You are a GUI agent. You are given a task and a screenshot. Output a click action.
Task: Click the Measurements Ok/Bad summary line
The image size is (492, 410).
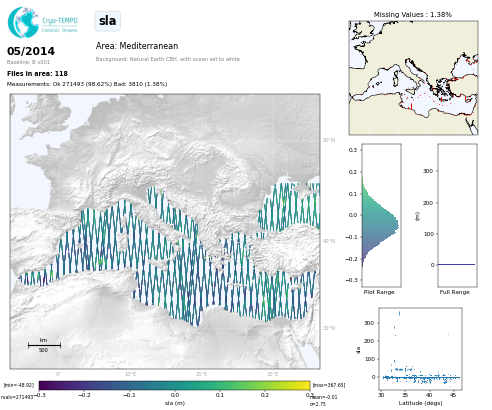[87, 84]
